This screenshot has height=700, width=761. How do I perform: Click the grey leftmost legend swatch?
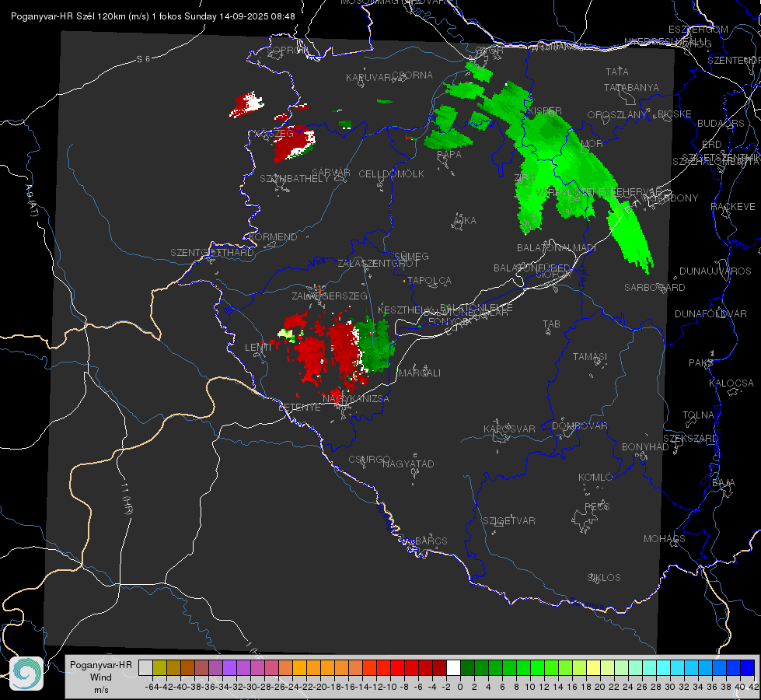point(145,667)
